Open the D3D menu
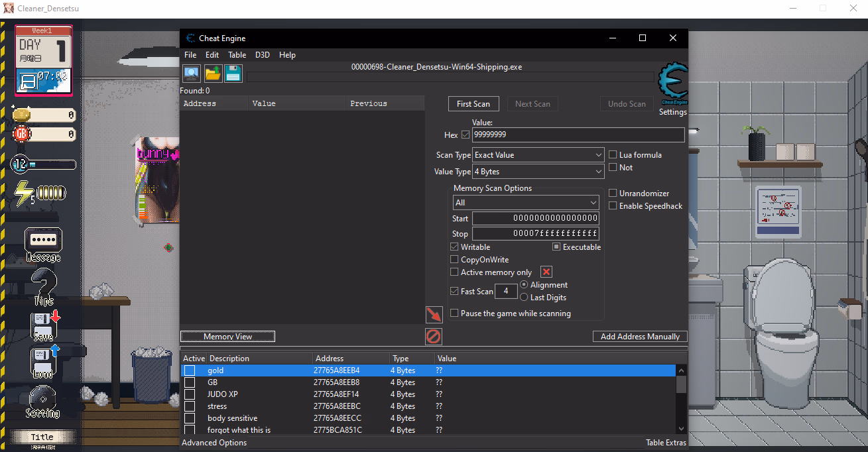 click(263, 55)
